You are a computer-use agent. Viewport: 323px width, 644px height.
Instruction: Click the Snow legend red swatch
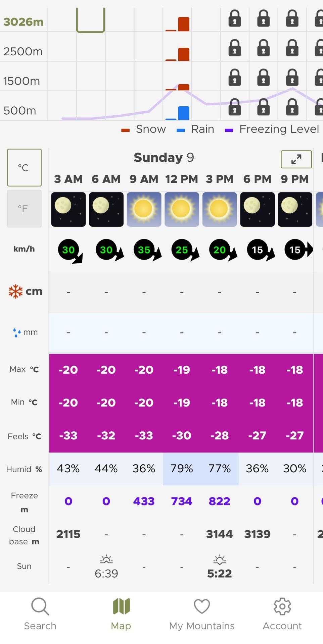point(126,130)
